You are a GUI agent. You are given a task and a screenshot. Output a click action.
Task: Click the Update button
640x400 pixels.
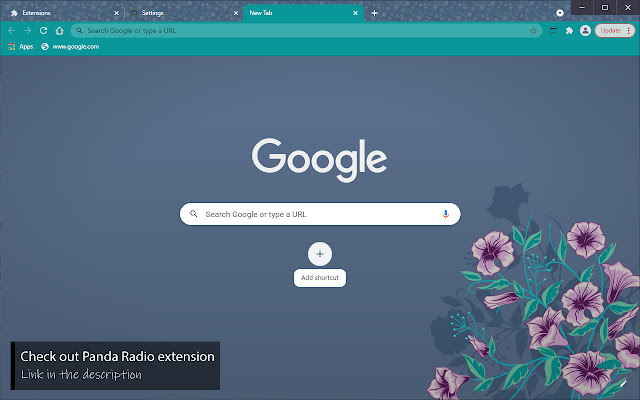click(610, 31)
